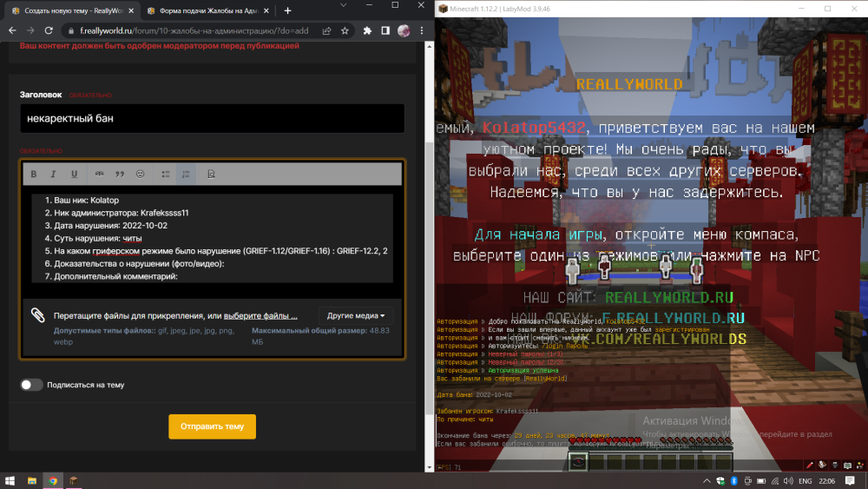Open a new browser tab
The image size is (868, 489).
[x=287, y=10]
